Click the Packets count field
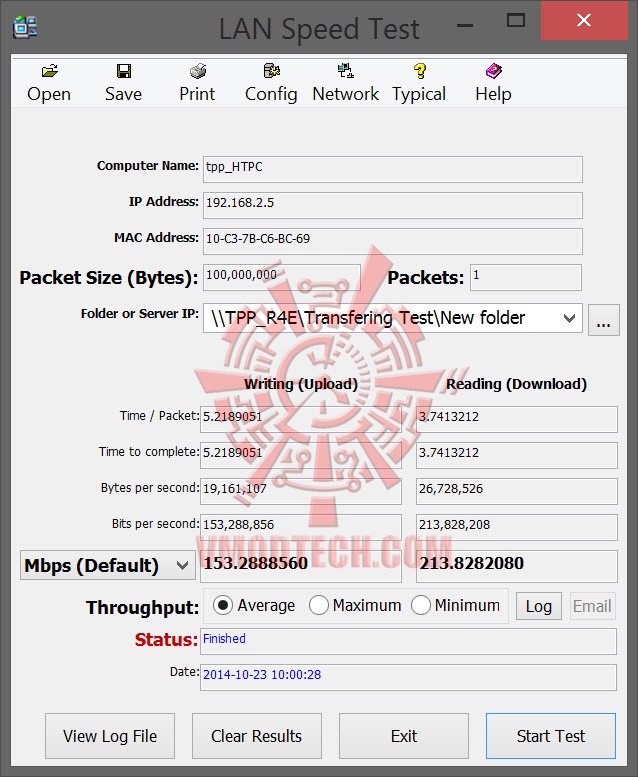The image size is (638, 777). [x=525, y=277]
